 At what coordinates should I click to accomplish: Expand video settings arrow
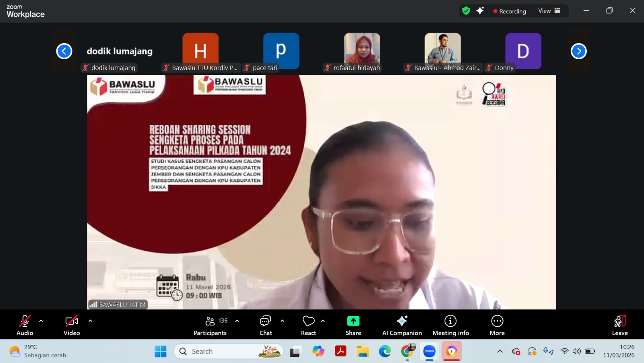(x=91, y=321)
